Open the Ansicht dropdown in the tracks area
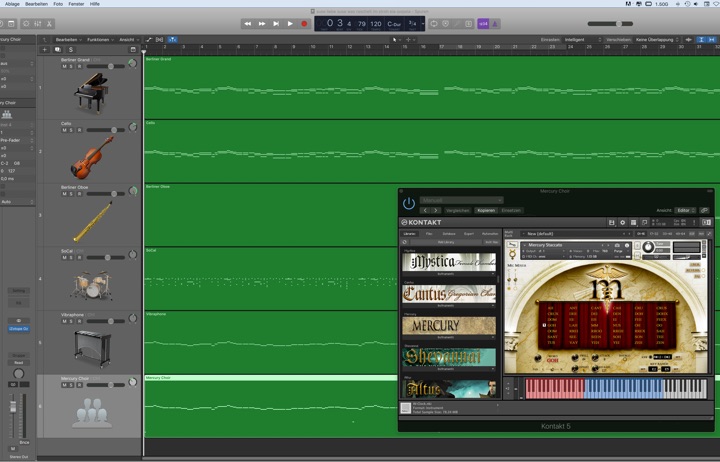The image size is (720, 462). [129, 40]
